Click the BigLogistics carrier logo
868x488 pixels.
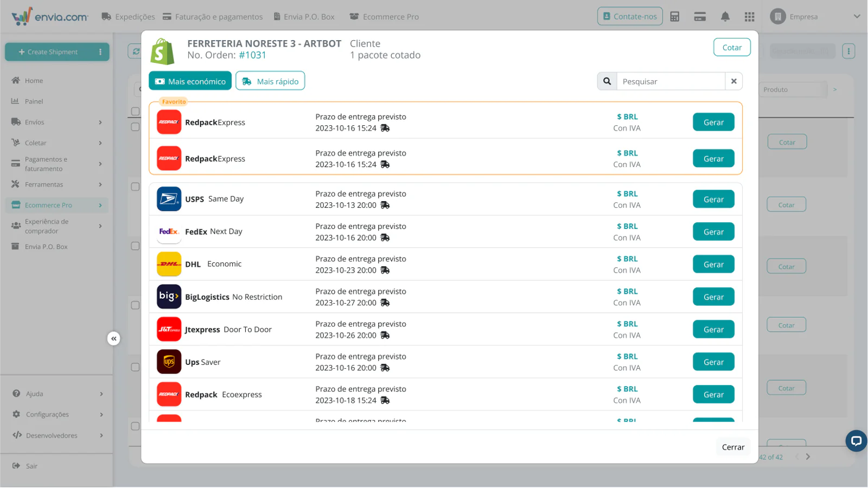click(169, 297)
